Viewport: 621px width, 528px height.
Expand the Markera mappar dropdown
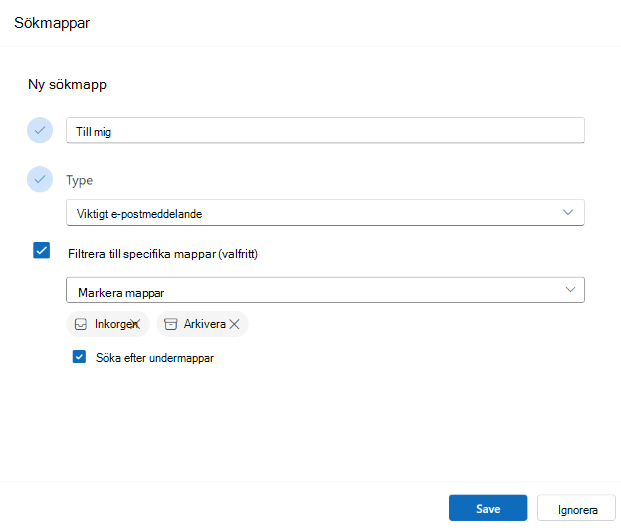click(325, 290)
